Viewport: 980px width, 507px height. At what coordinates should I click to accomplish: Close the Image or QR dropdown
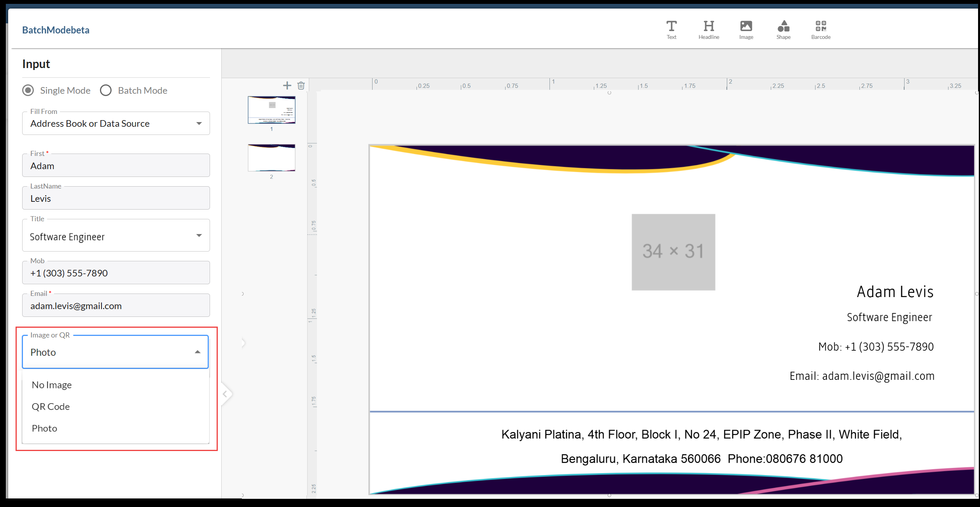(x=198, y=352)
